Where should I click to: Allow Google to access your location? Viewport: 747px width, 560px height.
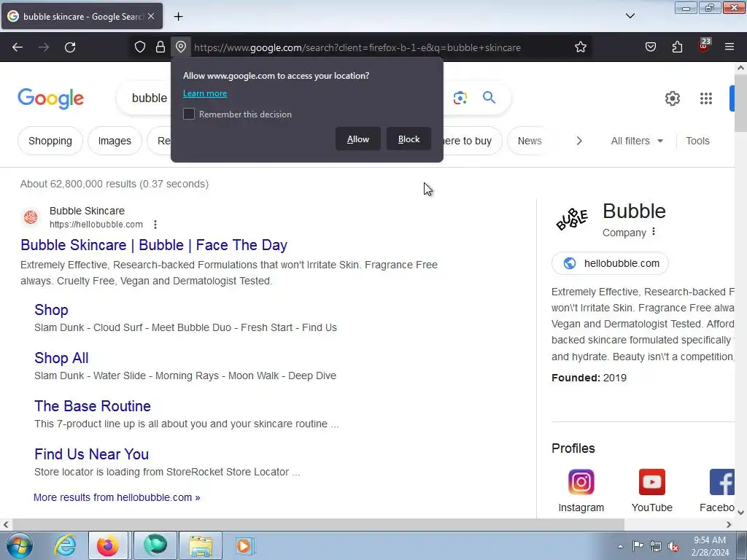358,139
